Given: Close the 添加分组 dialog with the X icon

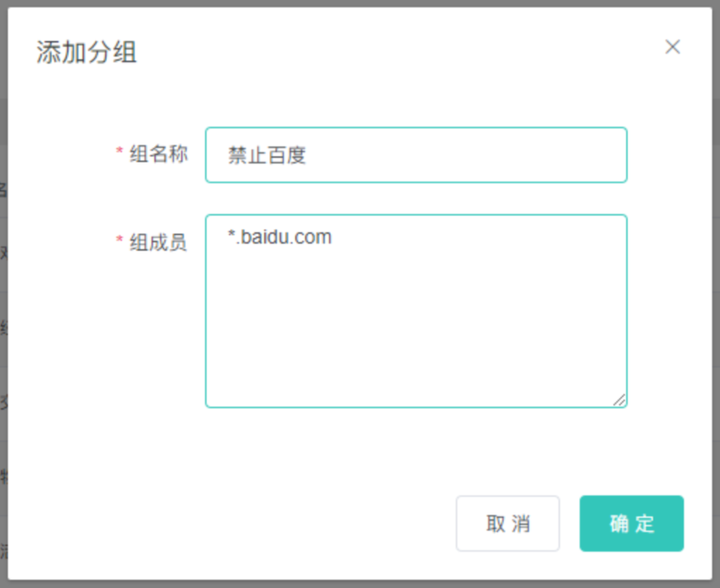Looking at the screenshot, I should (673, 47).
